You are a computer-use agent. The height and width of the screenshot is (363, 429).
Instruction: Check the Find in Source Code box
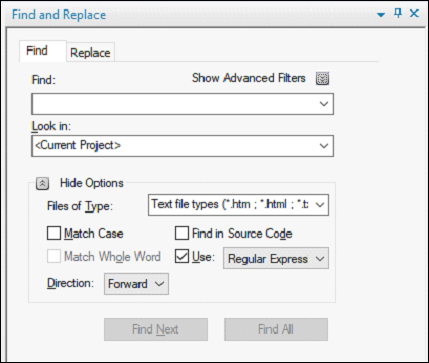click(182, 233)
